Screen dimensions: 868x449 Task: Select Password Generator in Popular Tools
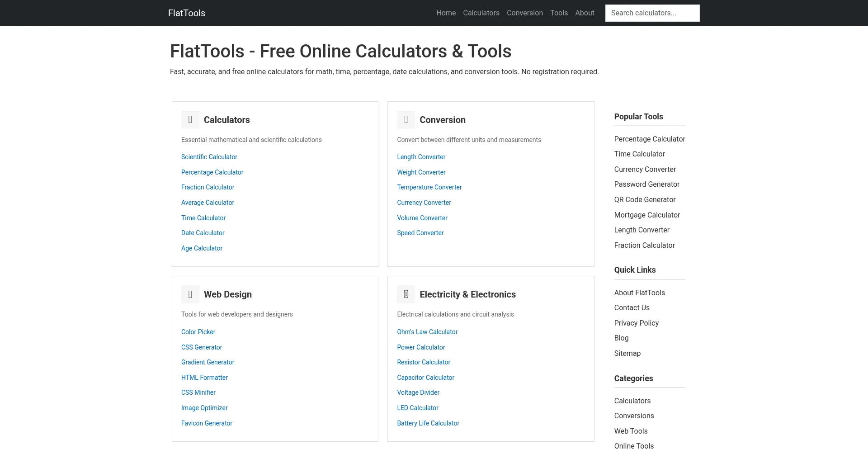[646, 184]
